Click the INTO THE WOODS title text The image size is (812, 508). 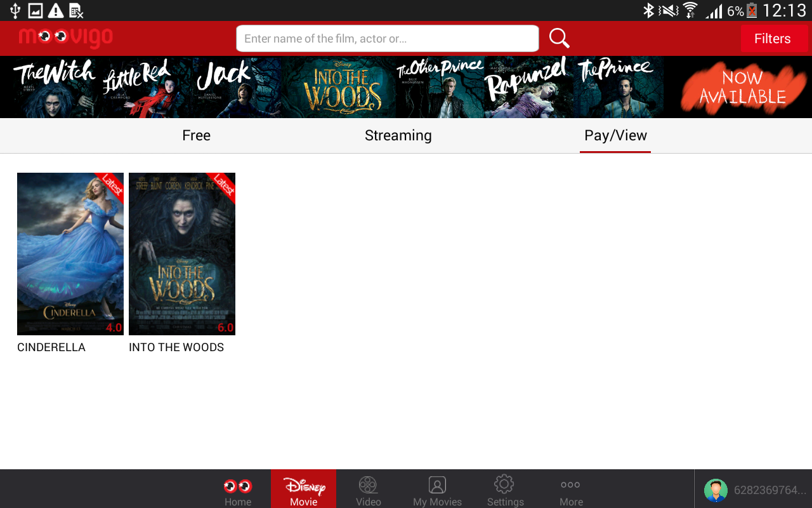pyautogui.click(x=176, y=347)
